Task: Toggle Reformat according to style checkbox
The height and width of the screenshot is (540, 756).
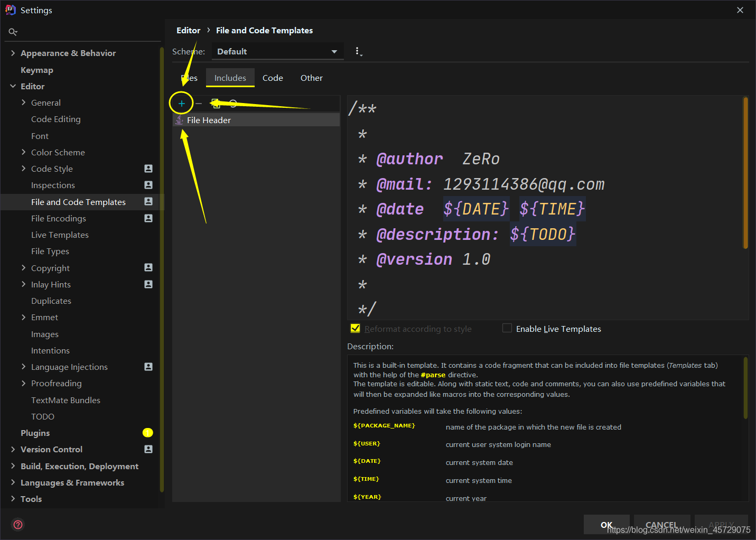Action: [356, 328]
